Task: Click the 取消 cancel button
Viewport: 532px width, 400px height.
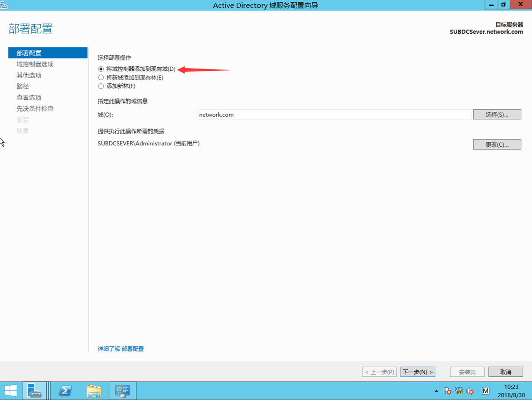Action: tap(506, 372)
